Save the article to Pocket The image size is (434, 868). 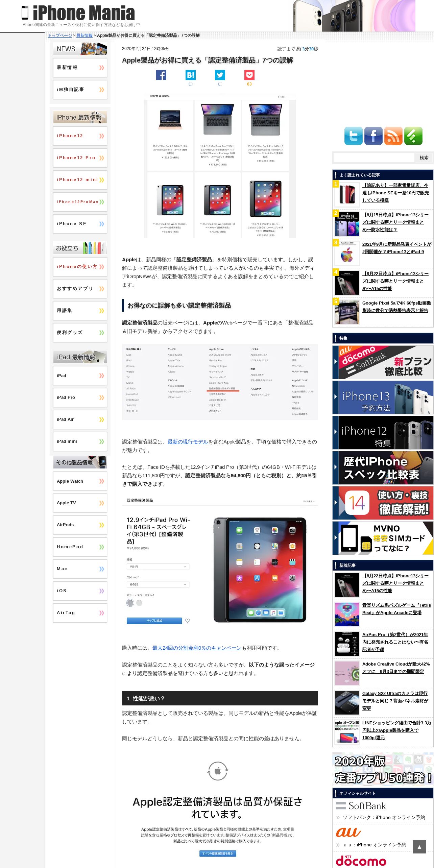(x=249, y=75)
